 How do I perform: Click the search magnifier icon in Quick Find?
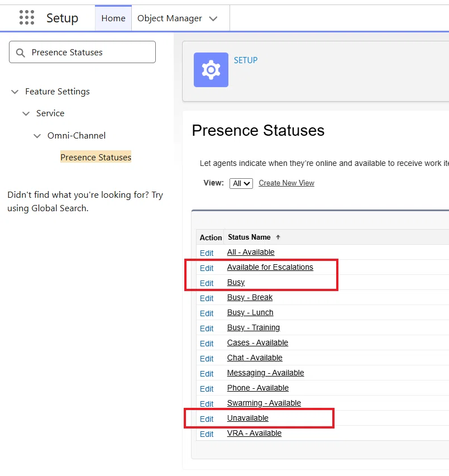20,53
